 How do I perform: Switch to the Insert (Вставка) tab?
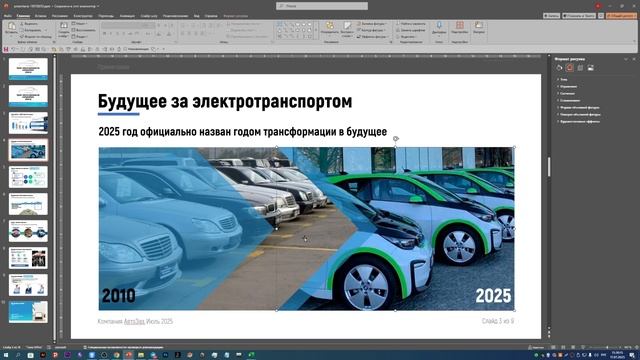point(40,16)
